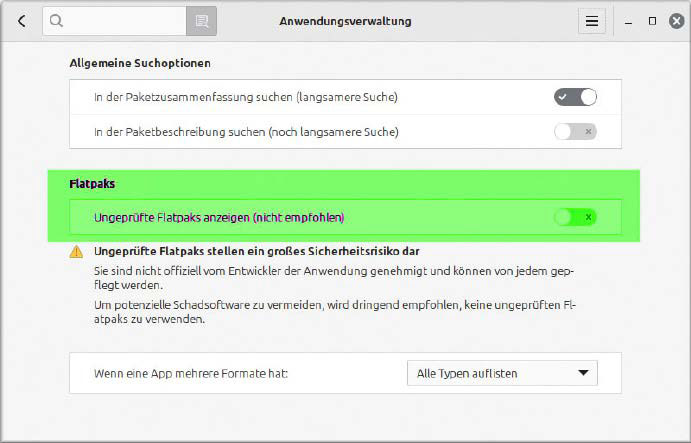Screen dimensions: 691x443
Task: Click 'In der Paketbeschreibung suchen' label
Action: pos(246,132)
